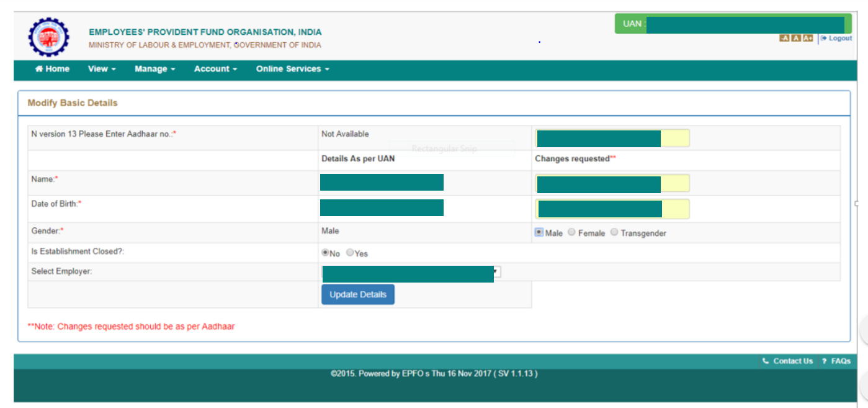Image resolution: width=868 pixels, height=408 pixels.
Task: Choose Male gender radio button
Action: [539, 232]
